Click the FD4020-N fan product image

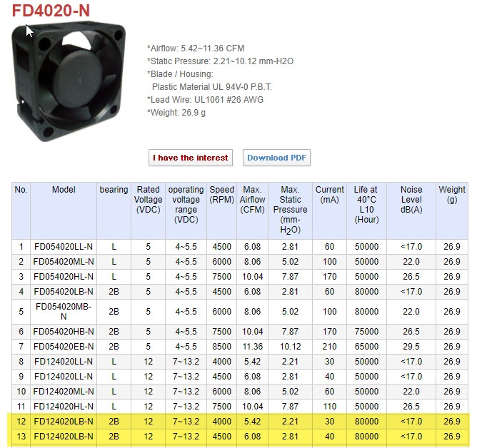pos(69,81)
